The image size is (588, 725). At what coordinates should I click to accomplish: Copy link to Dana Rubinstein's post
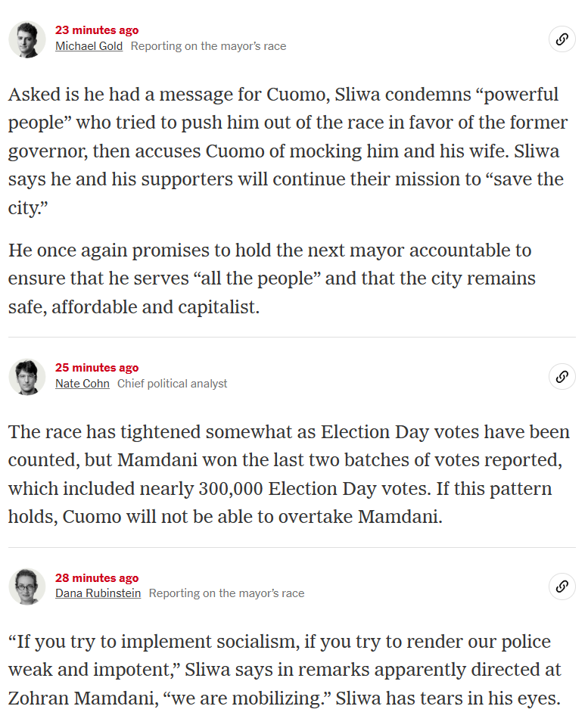click(x=562, y=586)
